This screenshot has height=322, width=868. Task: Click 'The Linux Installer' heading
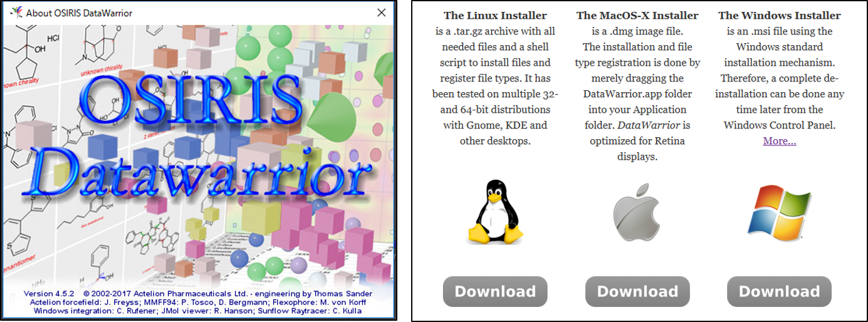(x=495, y=16)
